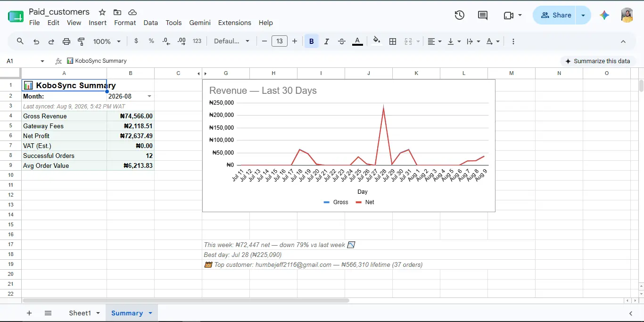
Task: Open more number formats 123 menu
Action: [x=197, y=41]
